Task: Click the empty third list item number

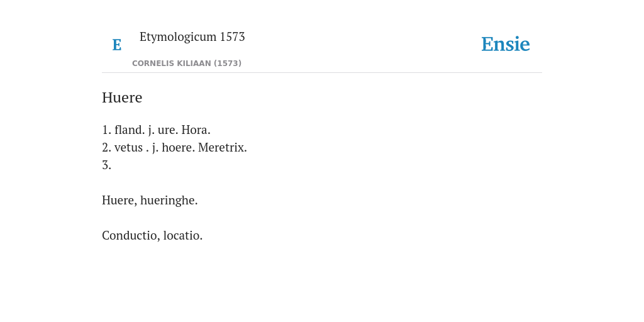Action: coord(106,165)
